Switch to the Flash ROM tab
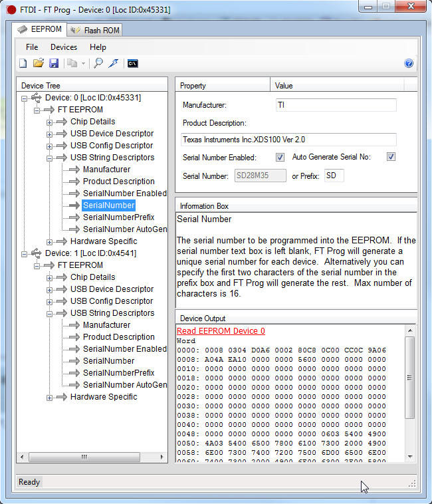Screen dimensions: 432x504 pos(95,30)
